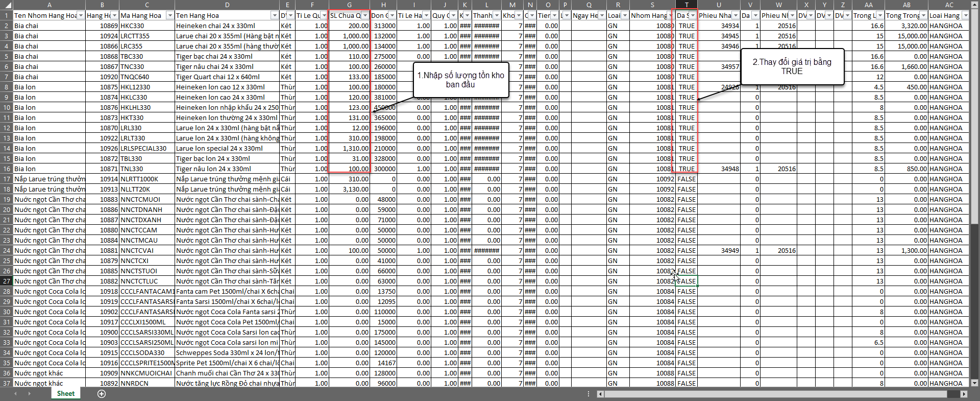Select cell 'Heineken chai 24 x 330ml'
The width and height of the screenshot is (980, 401).
click(x=227, y=26)
